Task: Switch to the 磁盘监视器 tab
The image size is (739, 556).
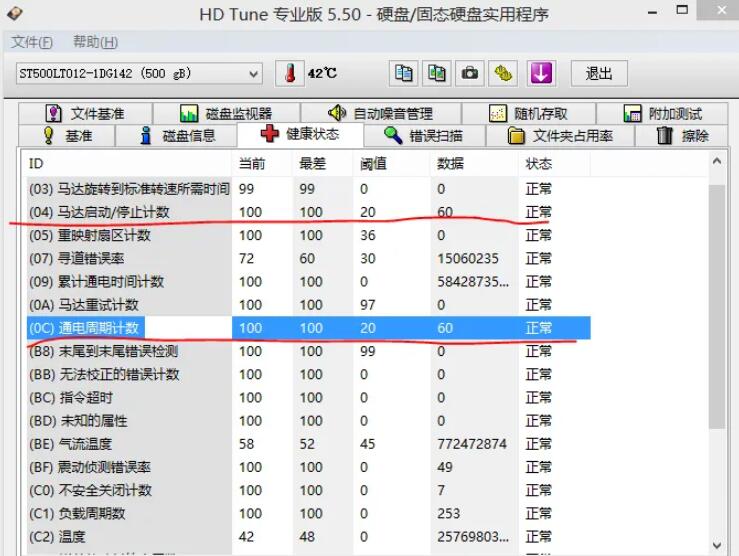Action: coord(226,114)
